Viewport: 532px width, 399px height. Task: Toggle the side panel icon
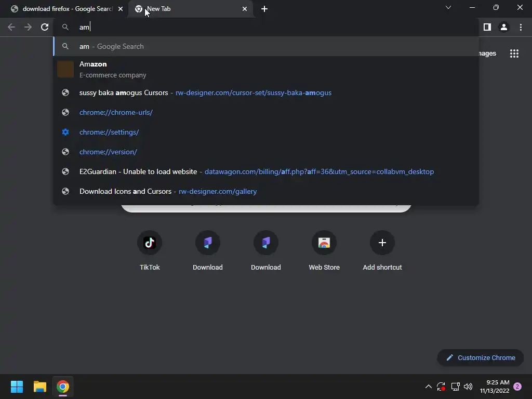pos(487,27)
